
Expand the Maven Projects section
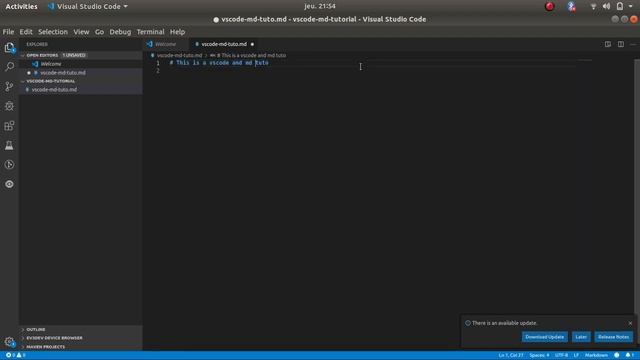point(45,347)
